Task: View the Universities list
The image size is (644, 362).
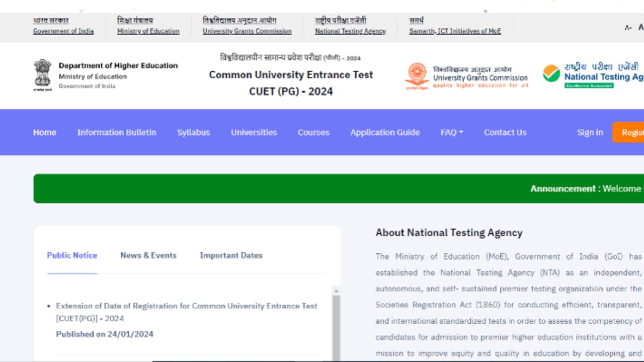Action: [254, 132]
